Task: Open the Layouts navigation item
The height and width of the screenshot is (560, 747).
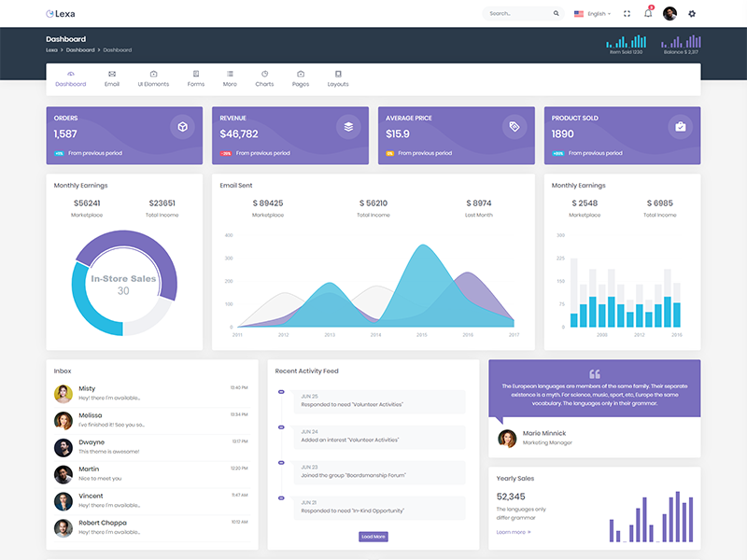Action: [x=338, y=78]
